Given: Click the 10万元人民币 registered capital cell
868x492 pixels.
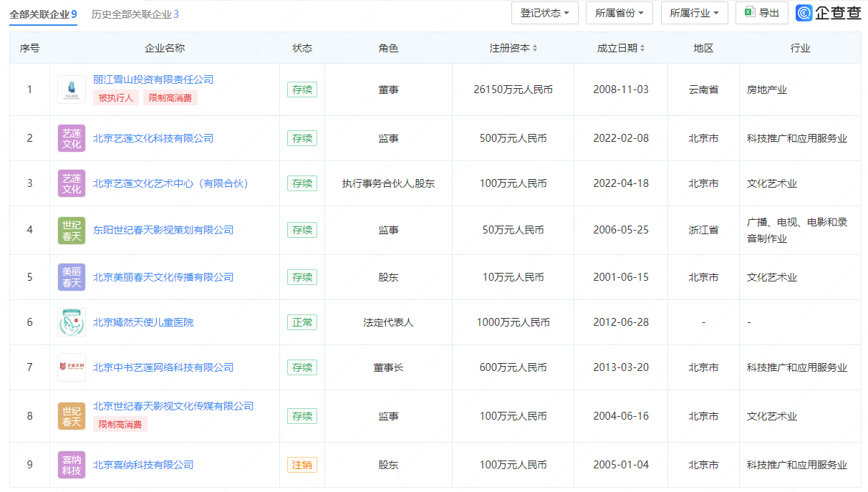Looking at the screenshot, I should coord(513,277).
